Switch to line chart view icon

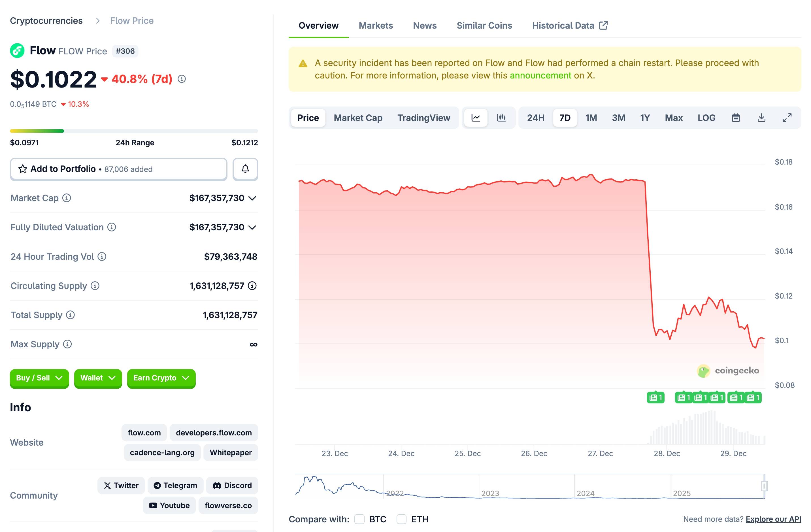[476, 118]
